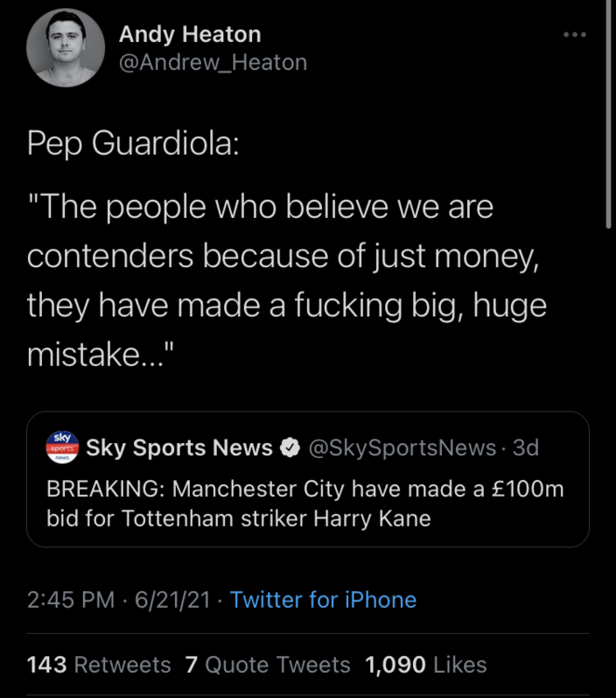Image resolution: width=616 pixels, height=698 pixels.
Task: Tap the Sky Sports News logo avatar
Action: (x=62, y=448)
